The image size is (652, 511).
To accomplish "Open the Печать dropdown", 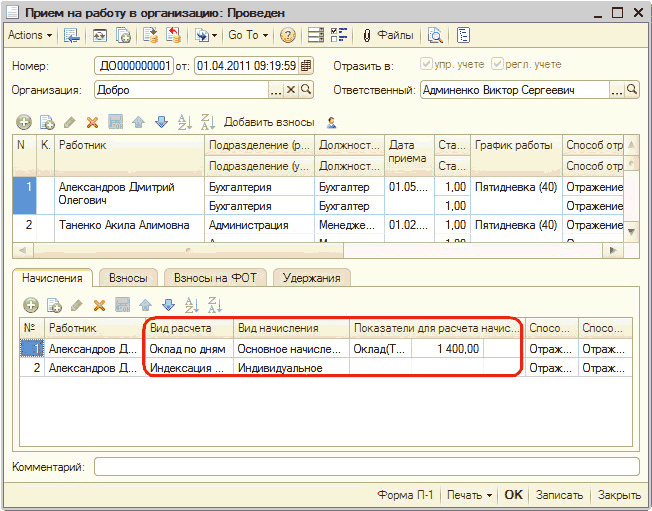I will (x=469, y=495).
